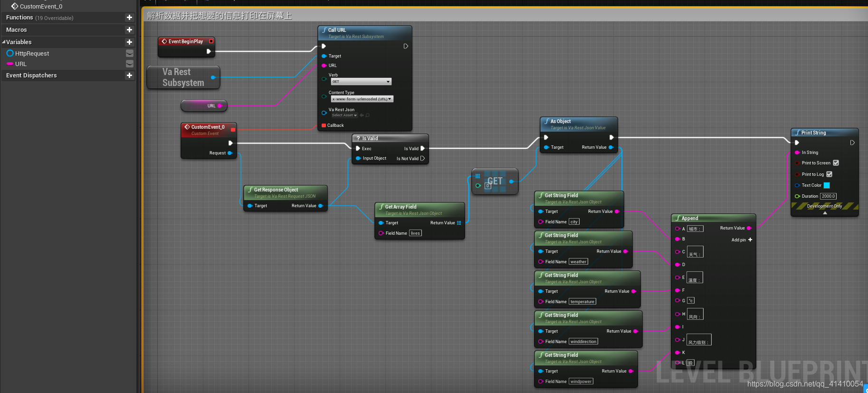Screen dimensions: 868x393
Task: Click the Call URL Callback red pin
Action: [324, 125]
